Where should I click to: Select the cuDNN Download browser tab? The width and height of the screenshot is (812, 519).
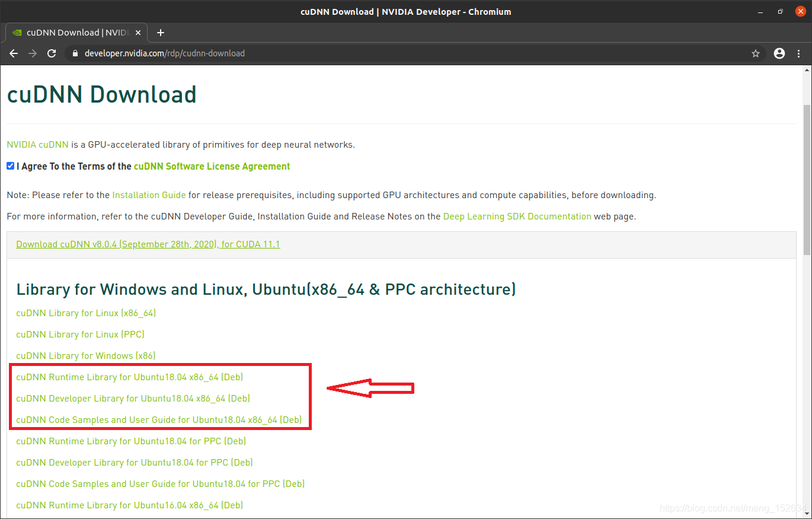[x=77, y=33]
